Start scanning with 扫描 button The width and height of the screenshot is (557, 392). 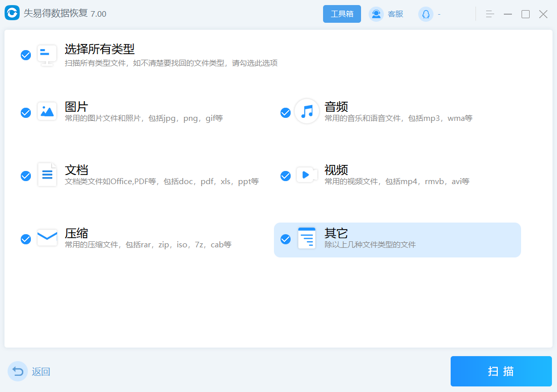click(501, 371)
